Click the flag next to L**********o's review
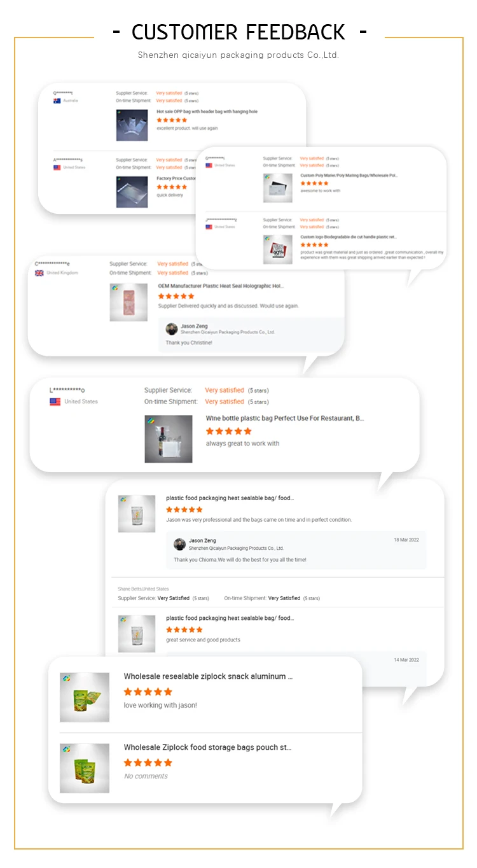 click(x=55, y=402)
